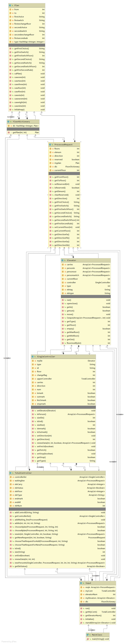Select the MainClass class header

[98, 635]
